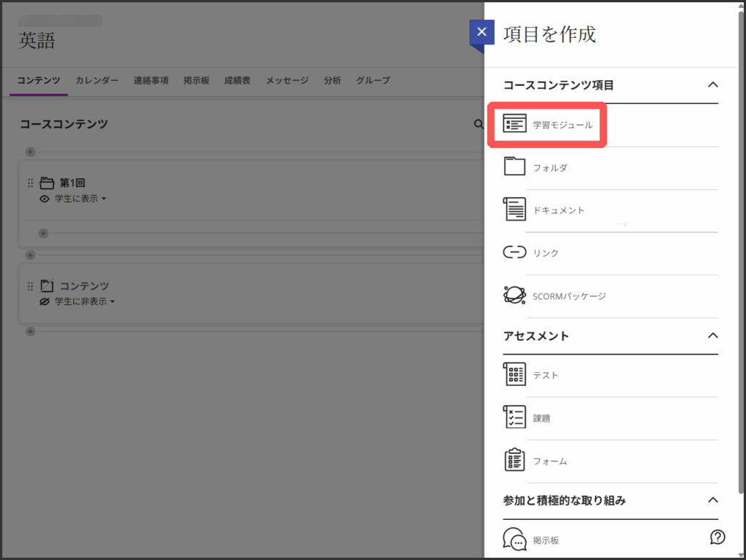Click the ドキュメント document icon

pyautogui.click(x=514, y=210)
